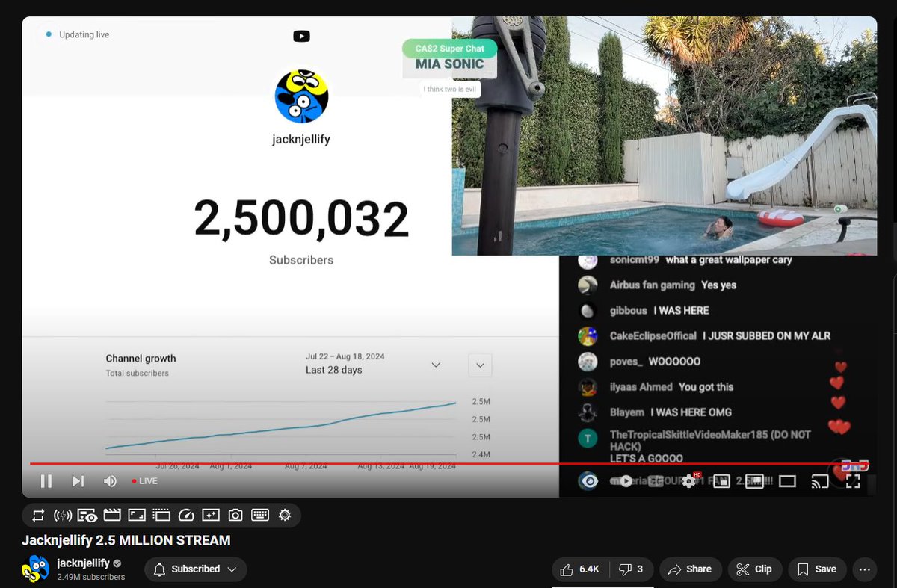Mute the player volume speaker icon
This screenshot has height=588, width=897.
coord(110,481)
